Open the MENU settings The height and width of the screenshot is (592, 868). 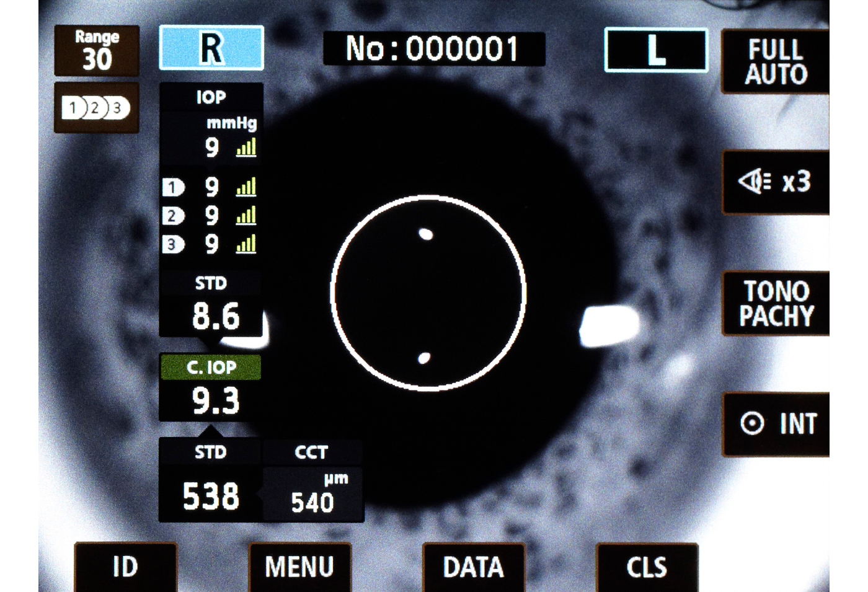tap(299, 567)
